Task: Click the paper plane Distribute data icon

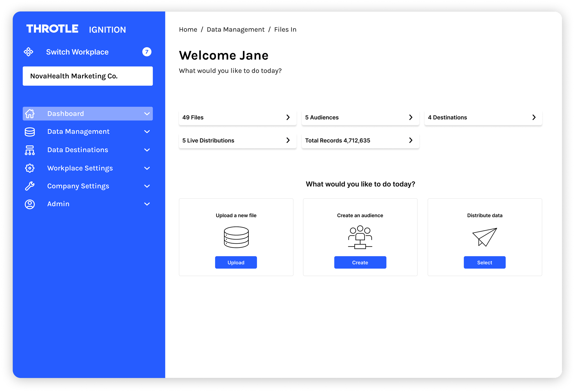Action: 484,237
